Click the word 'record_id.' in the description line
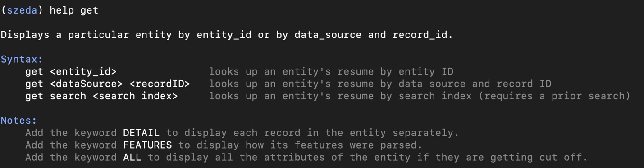Image resolution: width=644 pixels, height=168 pixels. click(x=423, y=35)
